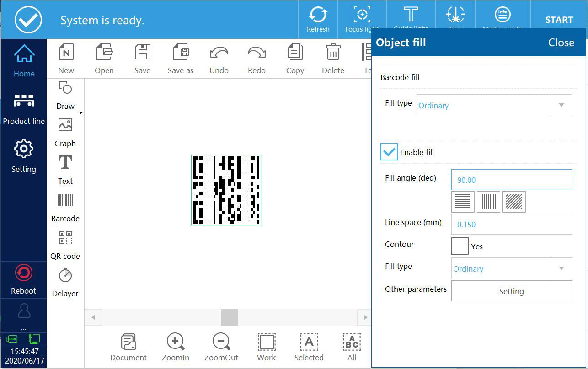The height and width of the screenshot is (369, 588).
Task: Fit view to Work area
Action: tap(267, 342)
